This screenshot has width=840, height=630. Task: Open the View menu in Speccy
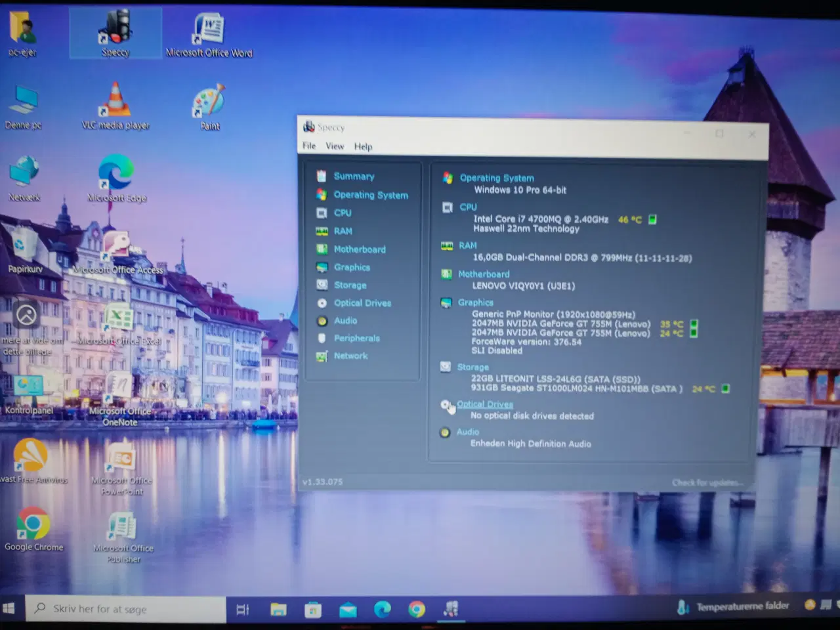coord(335,146)
